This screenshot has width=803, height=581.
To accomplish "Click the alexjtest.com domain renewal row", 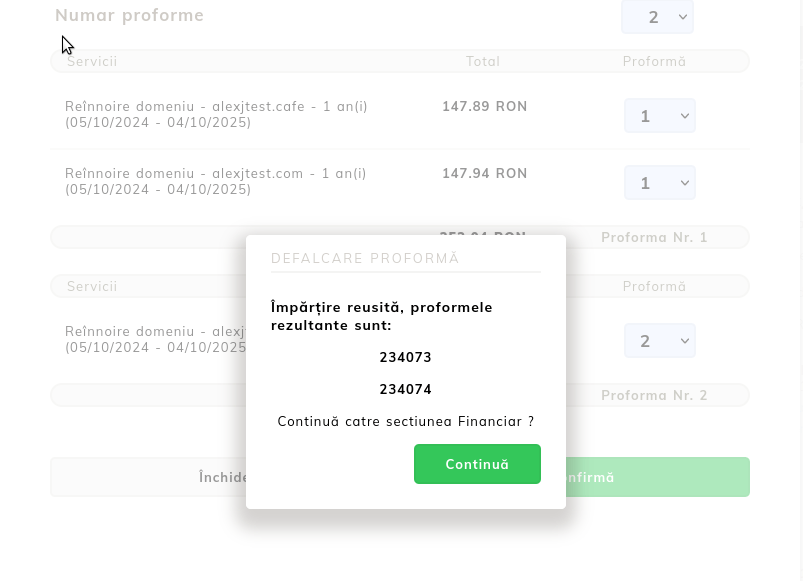I will pos(216,181).
